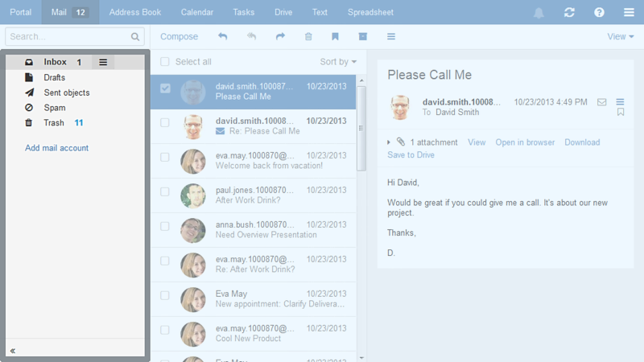Click the Reply all icon in toolbar
The image size is (644, 362).
[x=251, y=36]
